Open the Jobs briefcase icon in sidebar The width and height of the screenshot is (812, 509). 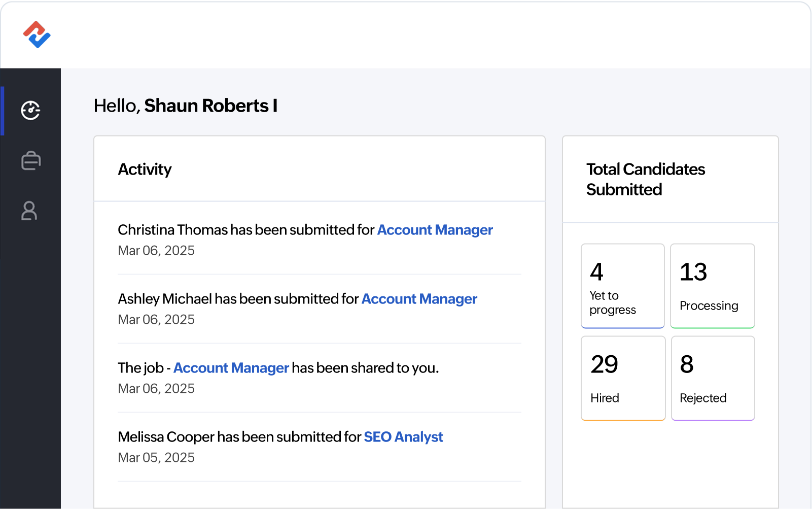click(30, 160)
